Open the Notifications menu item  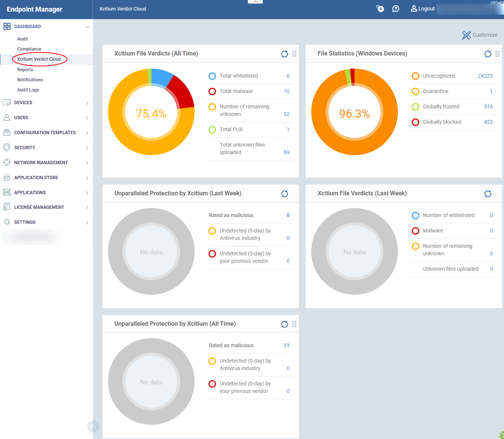click(30, 80)
